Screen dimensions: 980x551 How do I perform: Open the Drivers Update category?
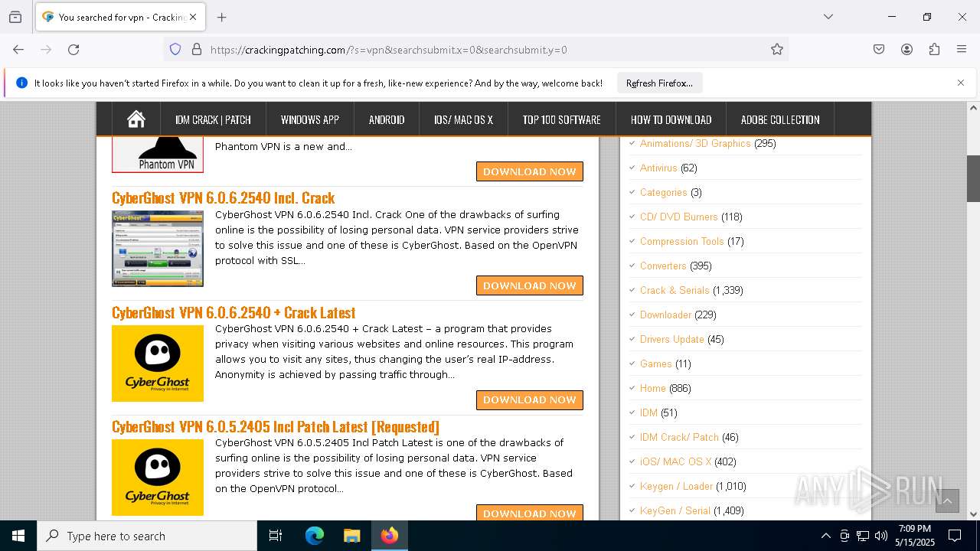click(x=672, y=339)
